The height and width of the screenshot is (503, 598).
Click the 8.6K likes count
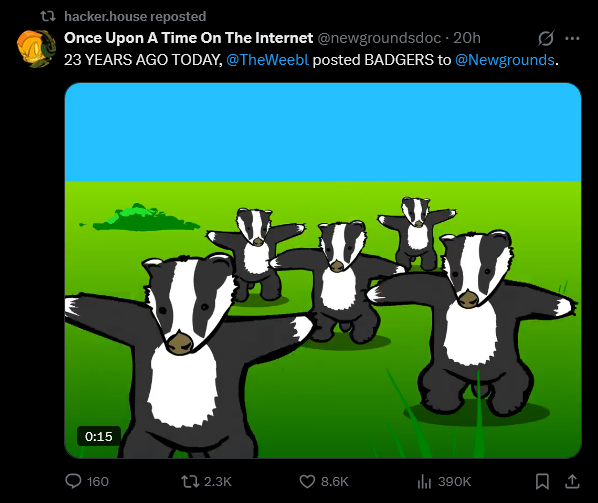[x=335, y=481]
